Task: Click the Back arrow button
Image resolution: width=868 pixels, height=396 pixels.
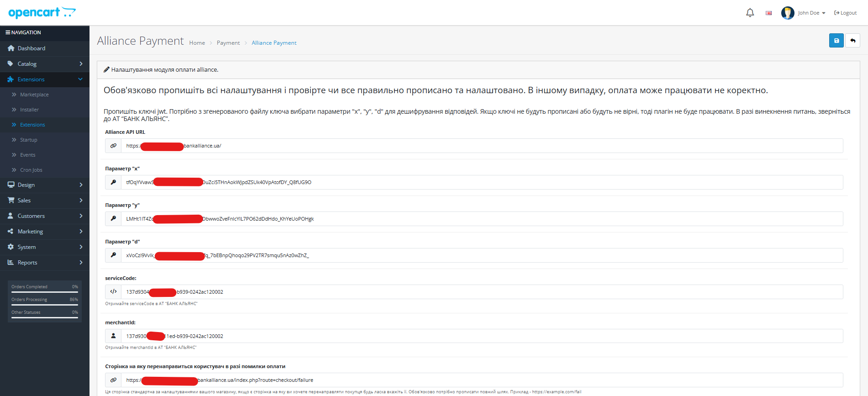Action: point(852,41)
